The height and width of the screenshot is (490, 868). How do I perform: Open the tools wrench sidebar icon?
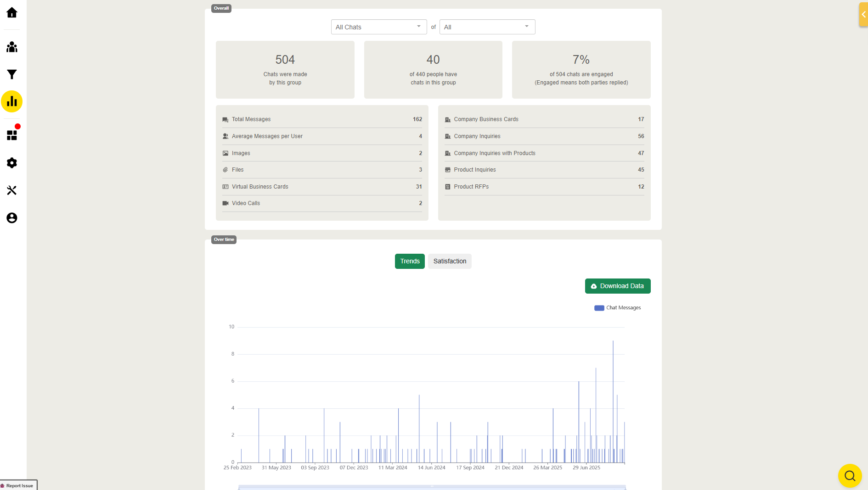12,190
